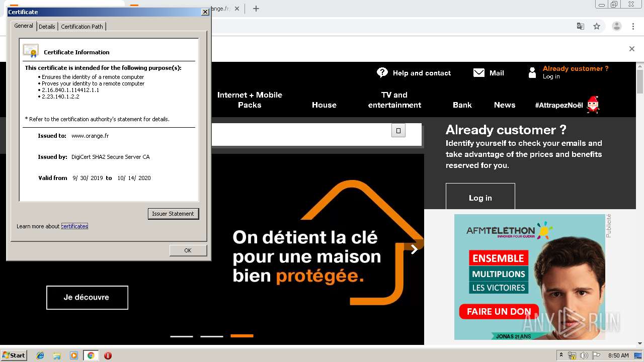Click FAIRE UN DON on the ad

click(x=499, y=311)
